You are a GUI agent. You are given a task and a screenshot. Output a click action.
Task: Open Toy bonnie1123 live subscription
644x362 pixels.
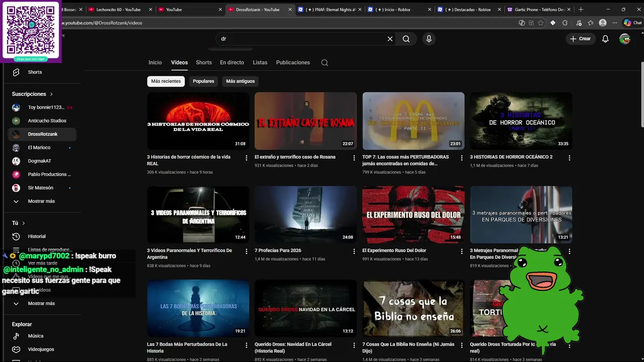[42, 108]
